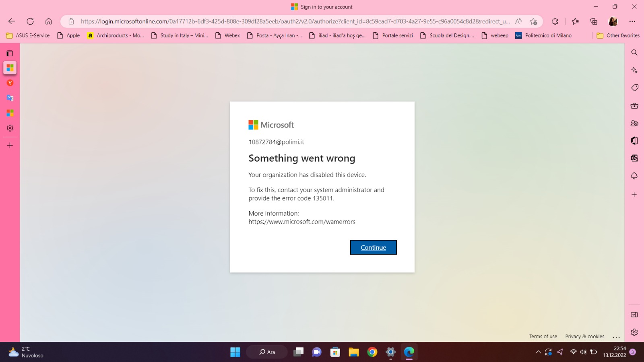Open the Windows Start menu
This screenshot has height=362, width=644.
pos(235,352)
